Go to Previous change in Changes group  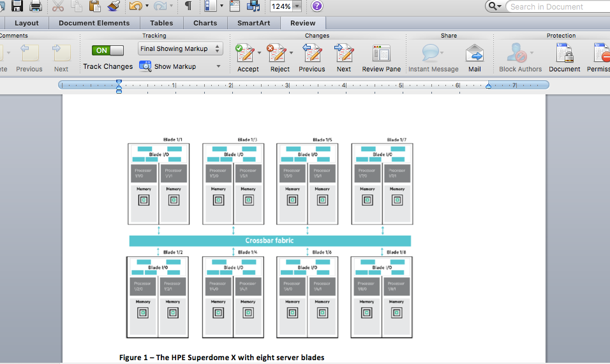[311, 54]
